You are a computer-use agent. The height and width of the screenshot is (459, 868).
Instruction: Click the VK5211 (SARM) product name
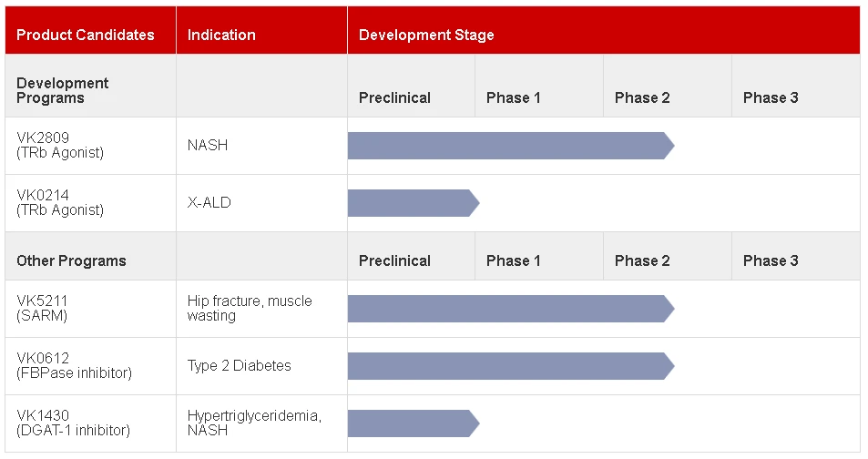point(42,308)
